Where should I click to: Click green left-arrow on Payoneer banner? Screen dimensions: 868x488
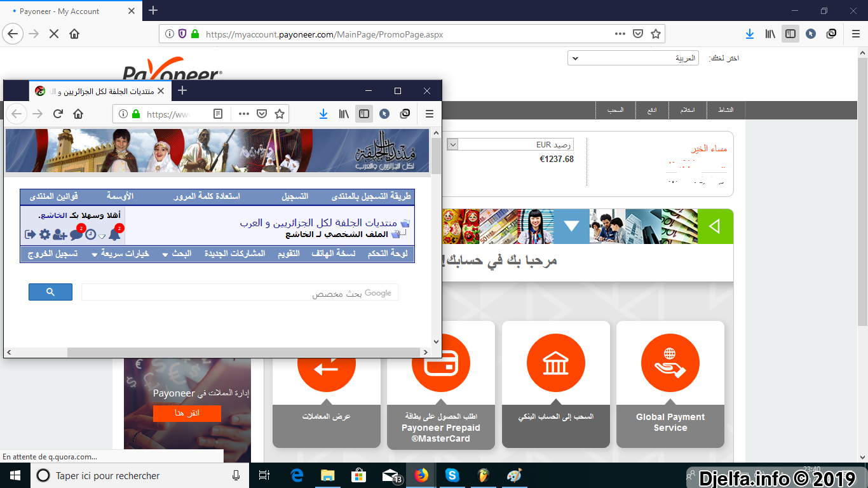715,226
